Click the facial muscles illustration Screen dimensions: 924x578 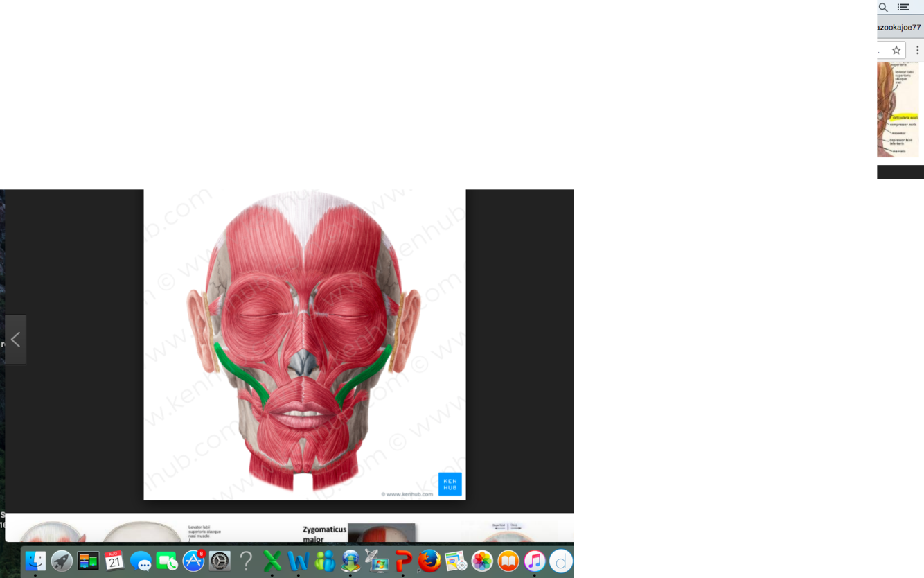(x=305, y=344)
